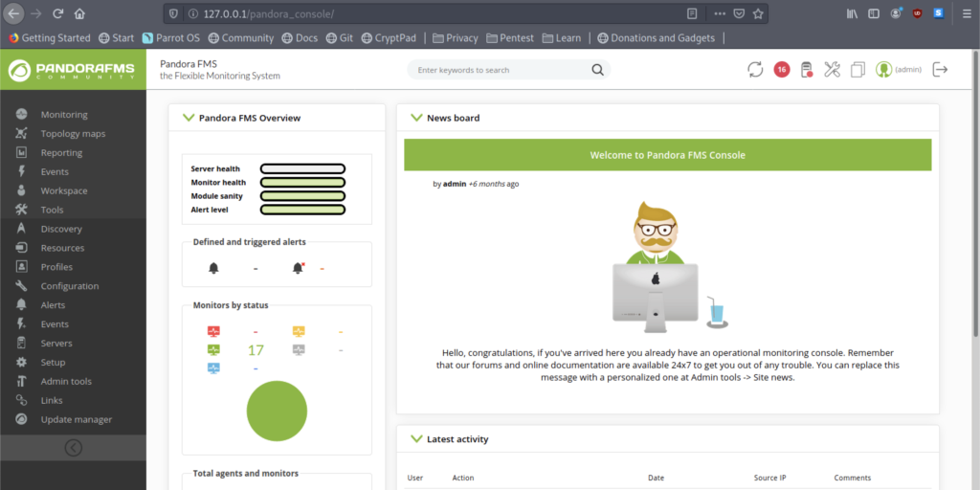Click the Module sanity bar
This screenshot has height=490, width=980.
302,196
